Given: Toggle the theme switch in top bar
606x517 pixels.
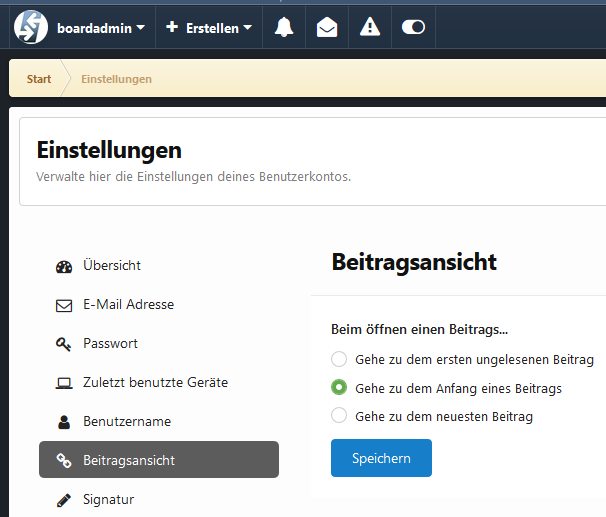Looking at the screenshot, I should coord(413,27).
